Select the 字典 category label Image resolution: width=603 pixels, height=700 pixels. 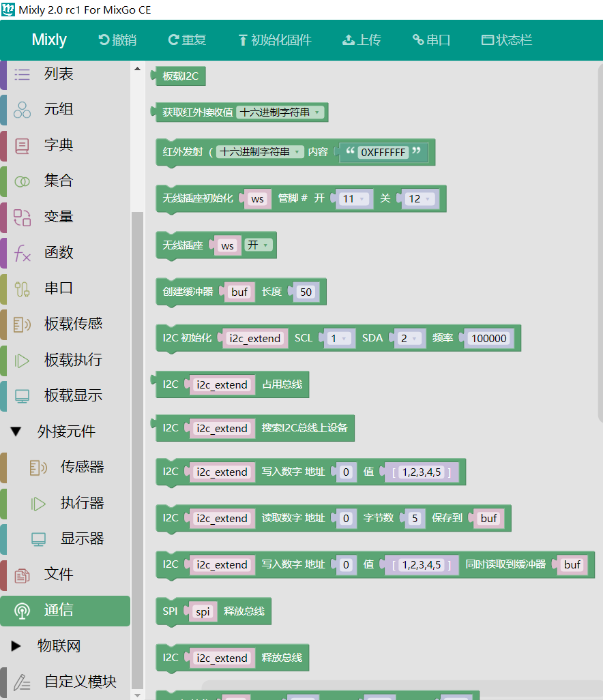(x=59, y=145)
